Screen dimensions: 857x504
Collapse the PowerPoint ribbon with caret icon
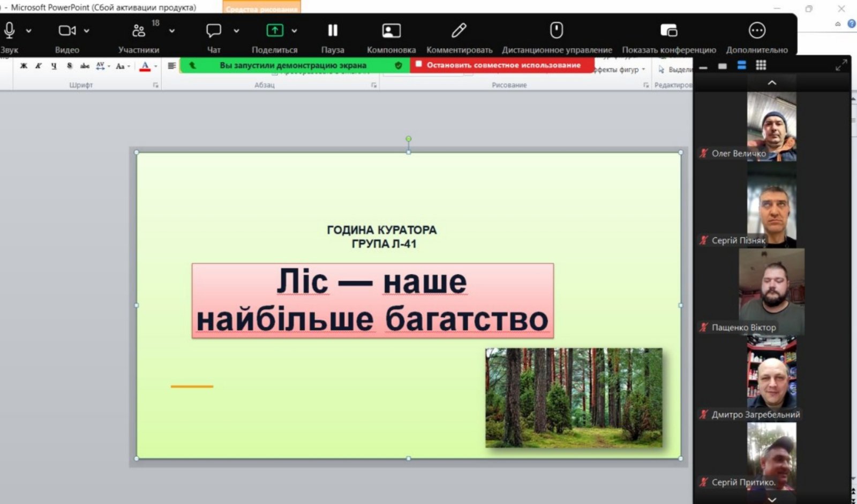point(838,24)
